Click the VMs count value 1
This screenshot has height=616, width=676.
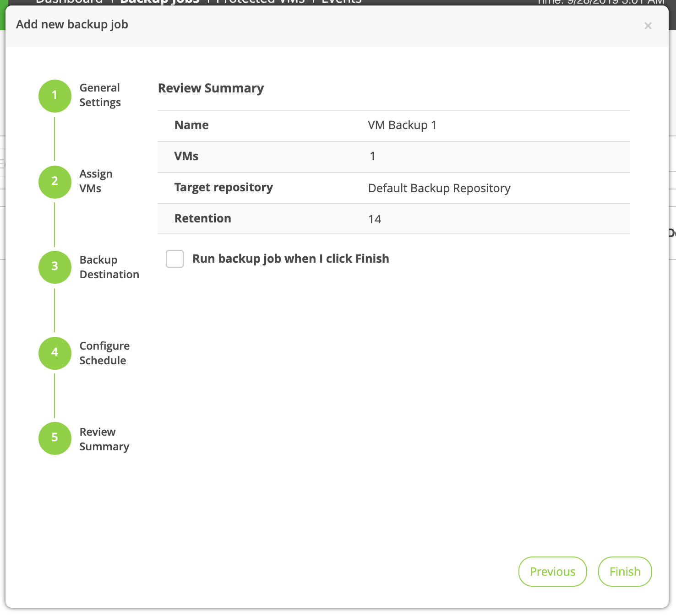pos(373,157)
